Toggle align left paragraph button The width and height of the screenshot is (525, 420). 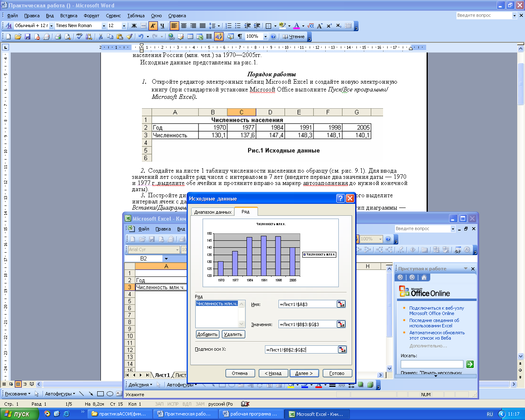[174, 25]
